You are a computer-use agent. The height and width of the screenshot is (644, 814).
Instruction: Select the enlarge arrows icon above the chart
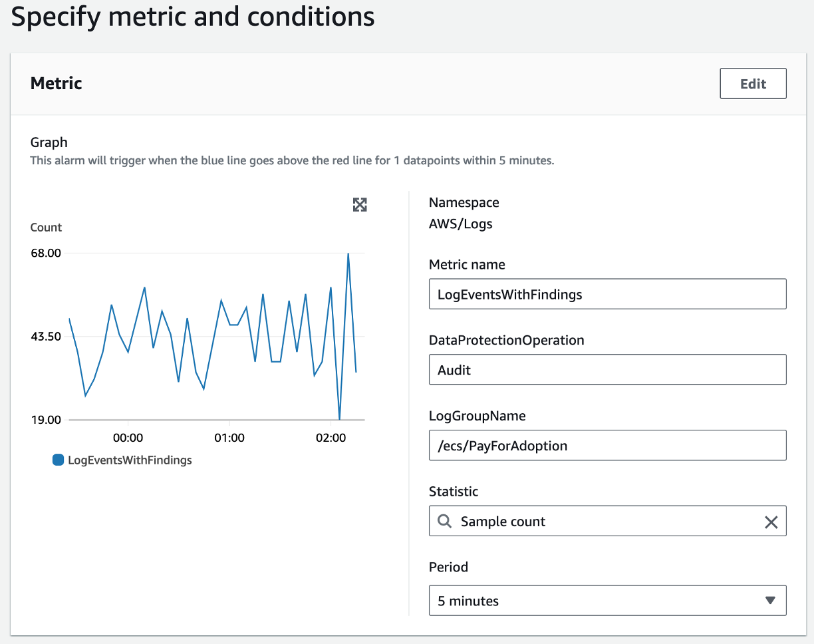[360, 205]
